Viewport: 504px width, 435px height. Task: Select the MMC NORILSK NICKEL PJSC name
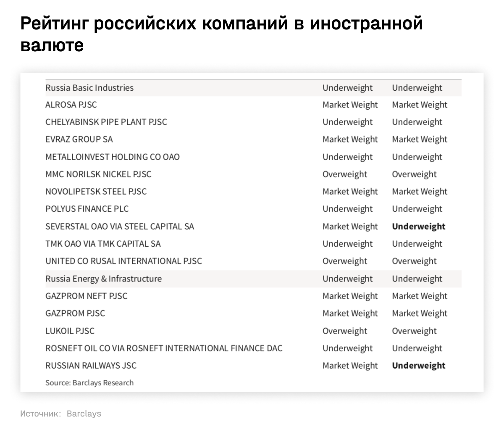(98, 174)
